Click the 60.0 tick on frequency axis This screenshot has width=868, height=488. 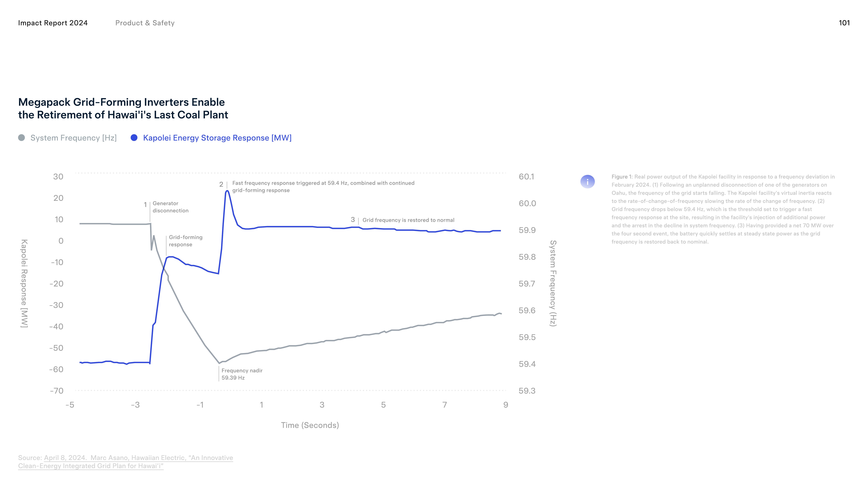tap(527, 203)
